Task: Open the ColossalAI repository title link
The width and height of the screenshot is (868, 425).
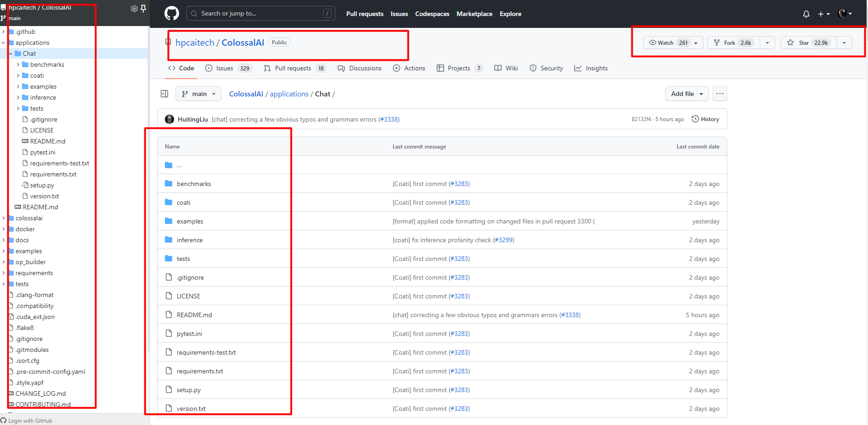Action: [x=243, y=42]
